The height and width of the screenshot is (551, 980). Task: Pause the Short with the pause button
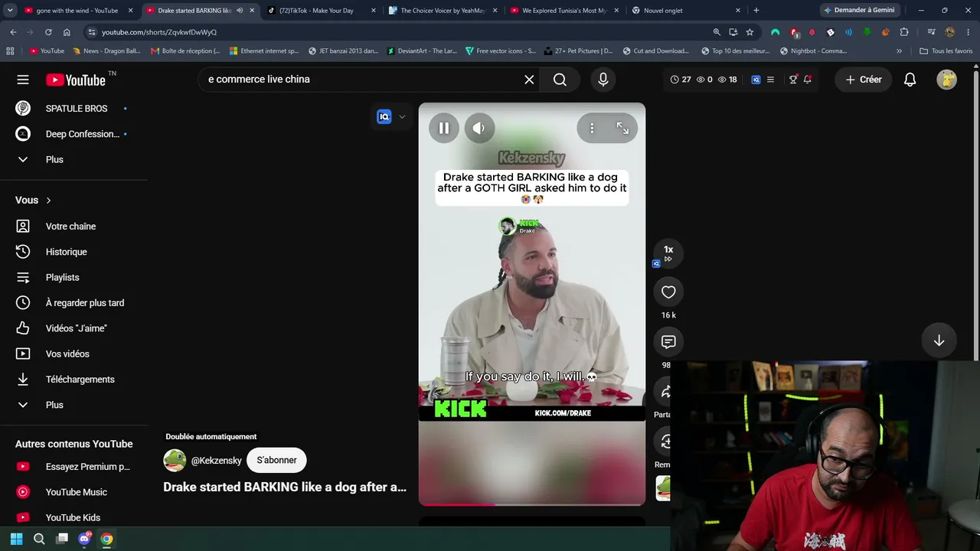pyautogui.click(x=443, y=129)
